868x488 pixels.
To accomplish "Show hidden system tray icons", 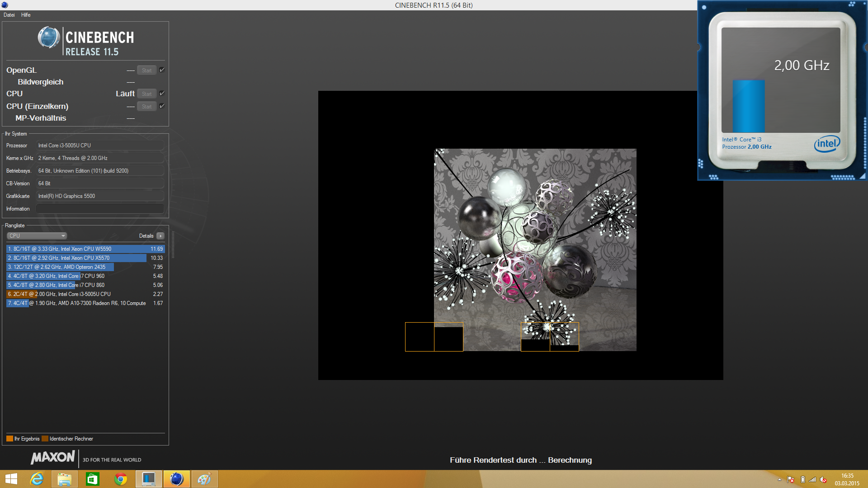I will 779,479.
